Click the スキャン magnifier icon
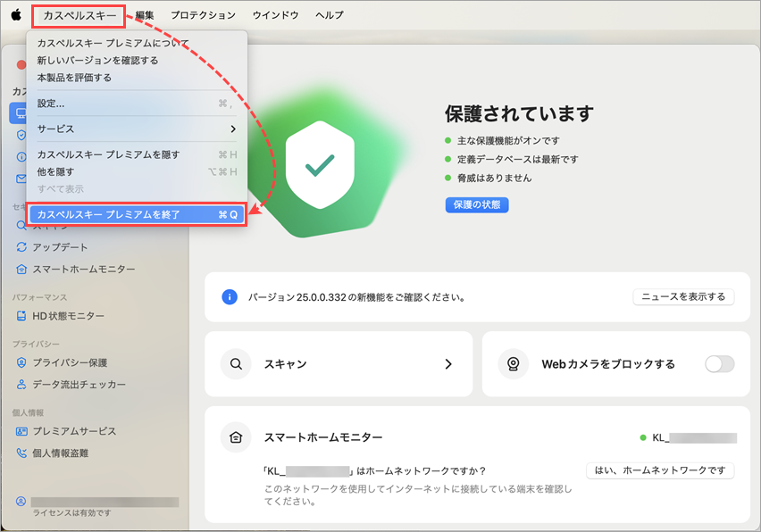The width and height of the screenshot is (761, 532). click(236, 363)
